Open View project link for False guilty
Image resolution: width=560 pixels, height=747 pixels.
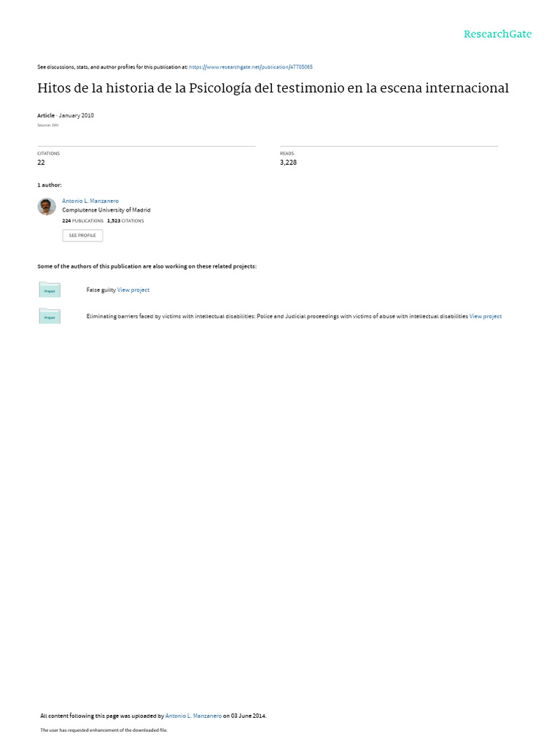[133, 290]
